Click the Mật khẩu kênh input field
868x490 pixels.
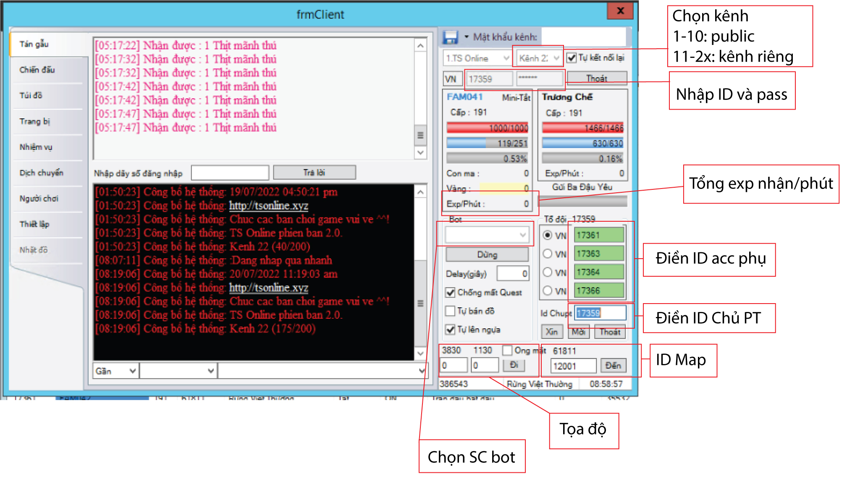coord(583,37)
